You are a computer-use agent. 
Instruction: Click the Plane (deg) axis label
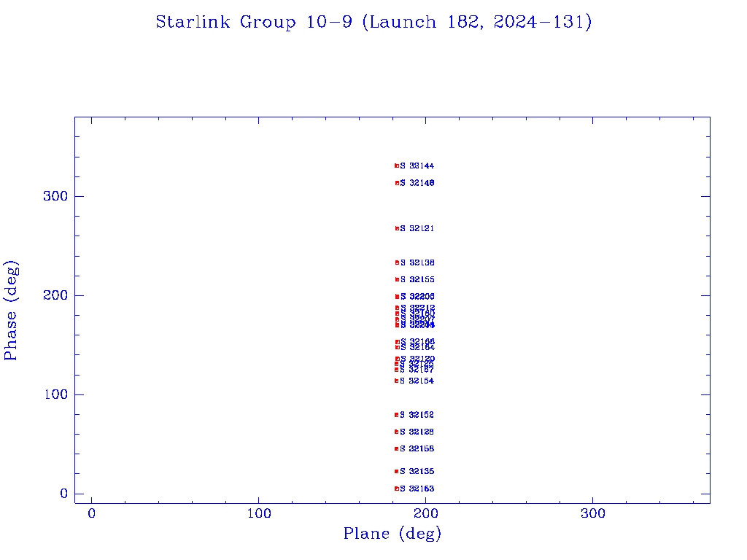[x=392, y=534]
